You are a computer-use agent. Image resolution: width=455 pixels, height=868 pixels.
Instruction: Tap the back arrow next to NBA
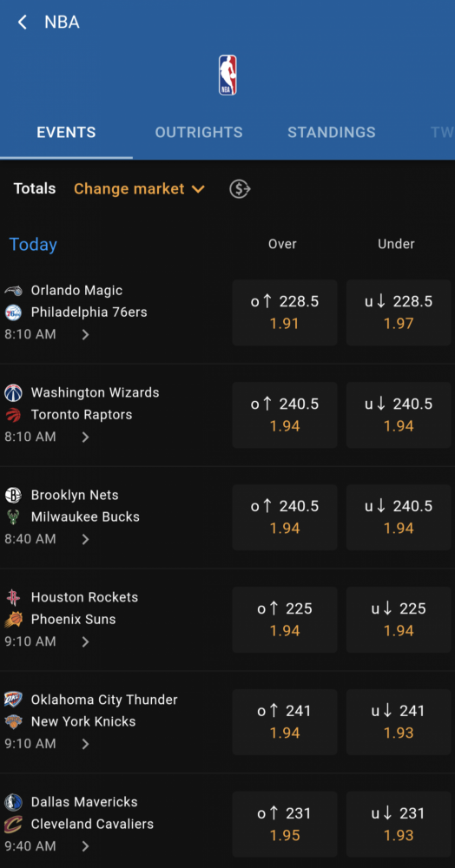[x=22, y=23]
